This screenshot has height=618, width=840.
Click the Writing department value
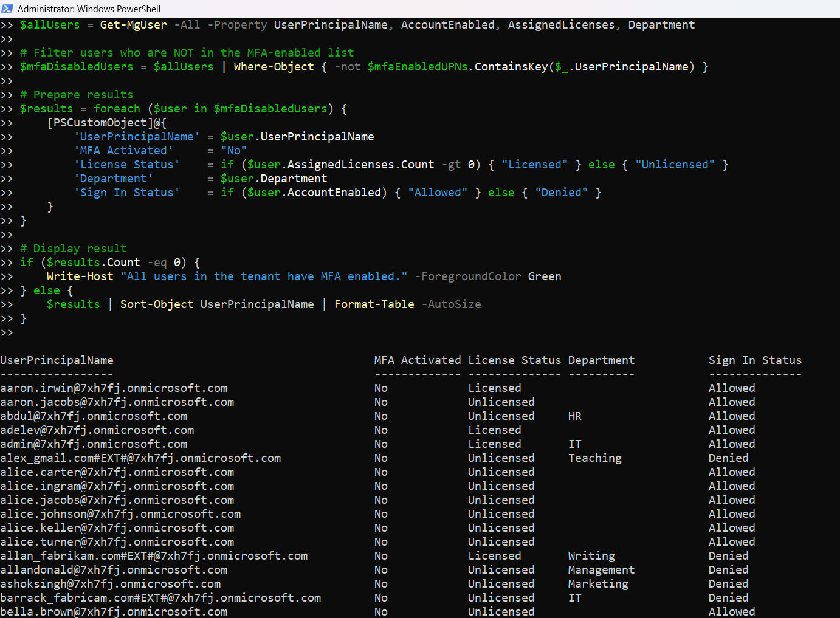(591, 556)
